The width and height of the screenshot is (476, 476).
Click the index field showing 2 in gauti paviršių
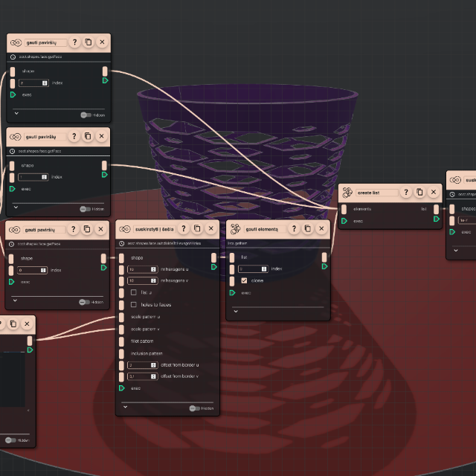coord(33,83)
